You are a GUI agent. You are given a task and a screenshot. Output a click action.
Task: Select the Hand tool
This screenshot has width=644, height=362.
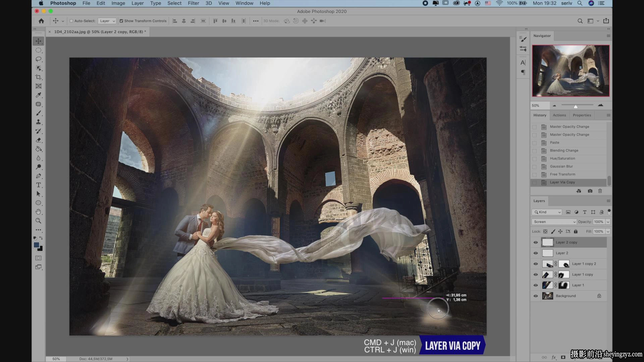tap(39, 212)
